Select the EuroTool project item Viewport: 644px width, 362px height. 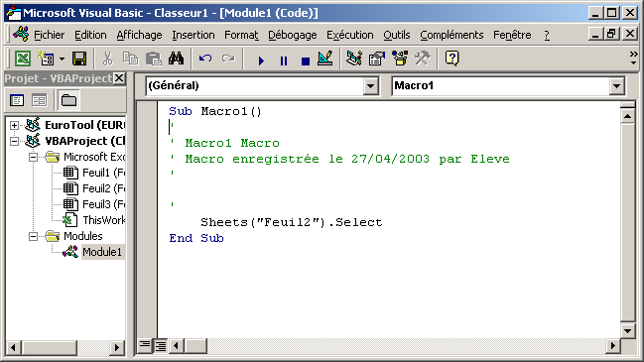(84, 125)
